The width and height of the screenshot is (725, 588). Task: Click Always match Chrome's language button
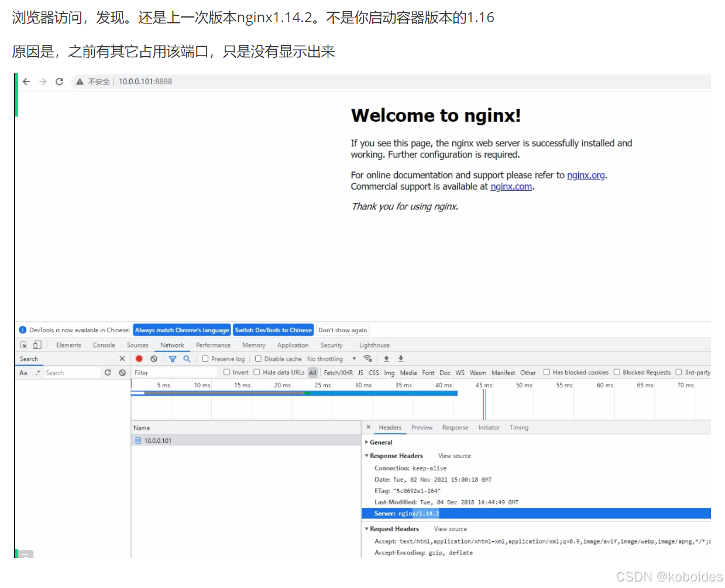[x=182, y=330]
